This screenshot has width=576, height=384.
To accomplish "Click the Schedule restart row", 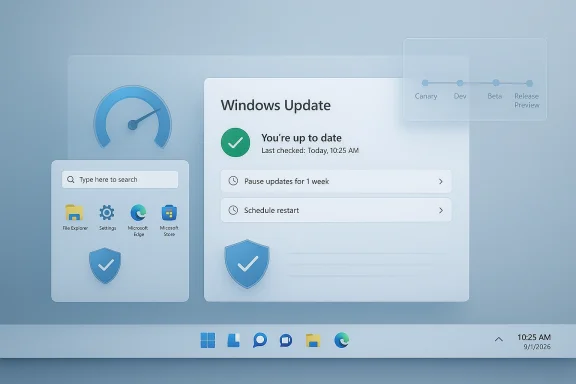I will pos(336,210).
